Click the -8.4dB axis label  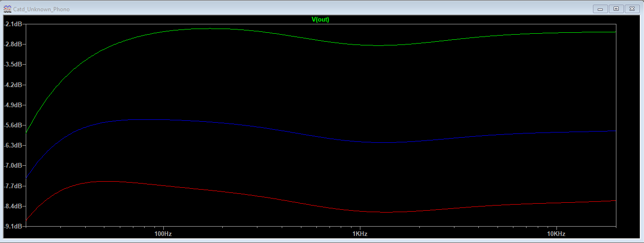(x=13, y=206)
